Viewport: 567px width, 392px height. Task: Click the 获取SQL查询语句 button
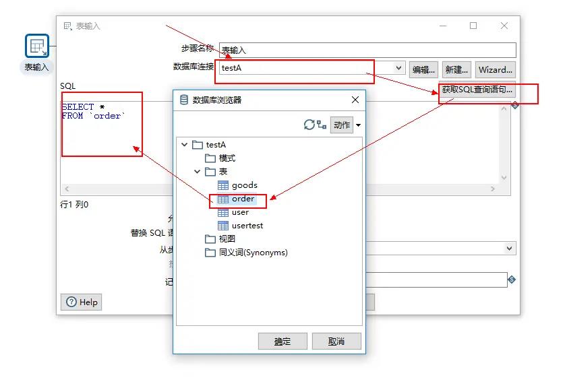(x=477, y=90)
